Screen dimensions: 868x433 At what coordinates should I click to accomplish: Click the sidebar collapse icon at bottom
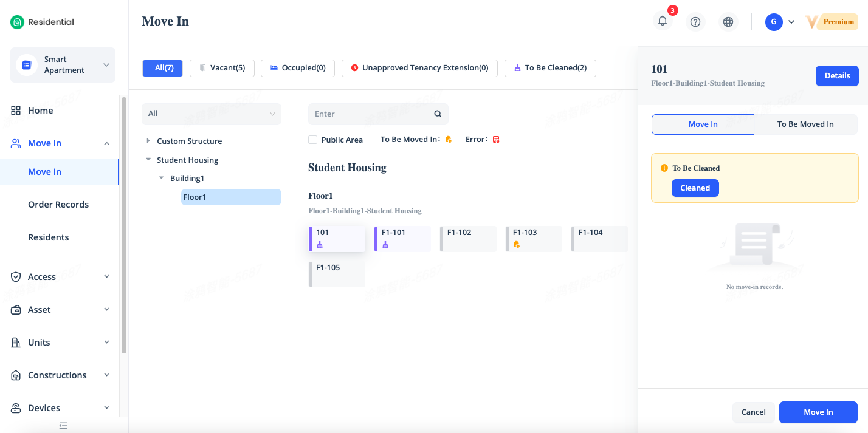click(63, 426)
